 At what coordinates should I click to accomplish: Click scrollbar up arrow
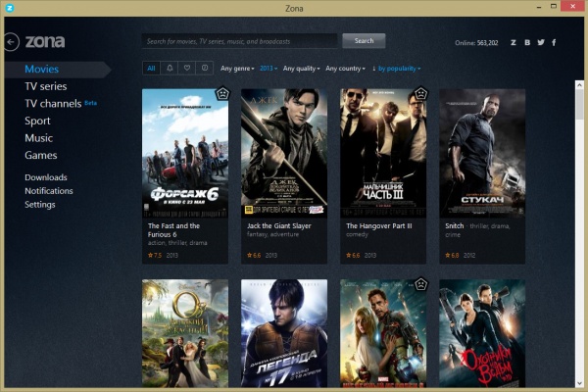[579, 85]
